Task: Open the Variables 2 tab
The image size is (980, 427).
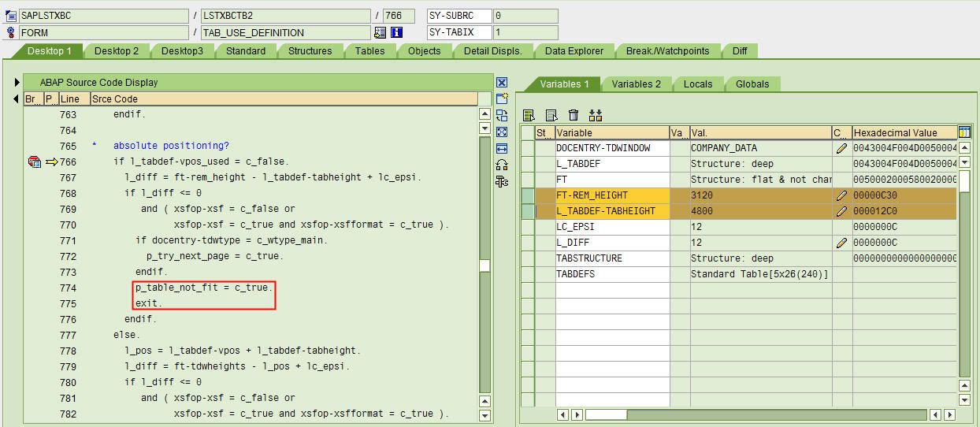Action: point(636,84)
